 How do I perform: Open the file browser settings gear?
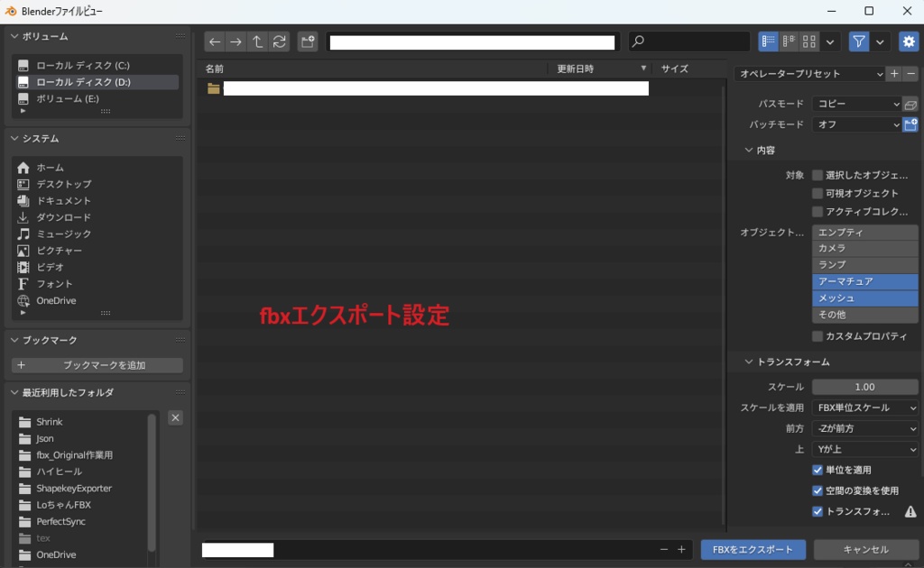(910, 40)
